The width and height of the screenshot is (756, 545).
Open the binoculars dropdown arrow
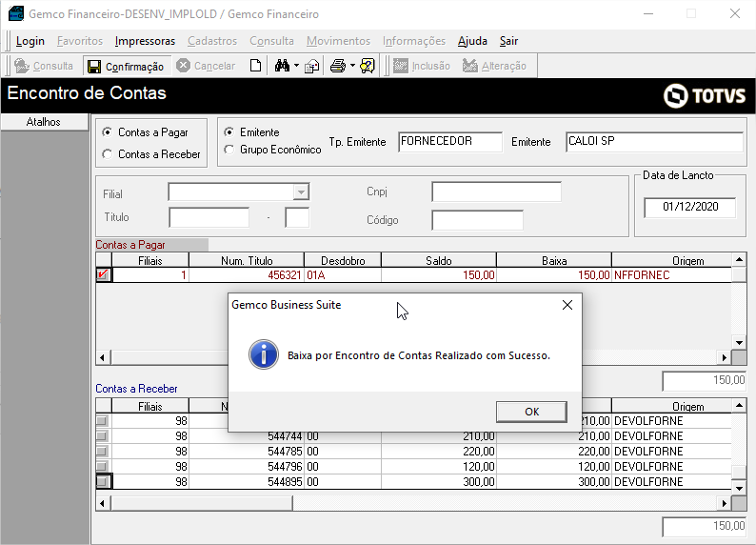tap(296, 66)
